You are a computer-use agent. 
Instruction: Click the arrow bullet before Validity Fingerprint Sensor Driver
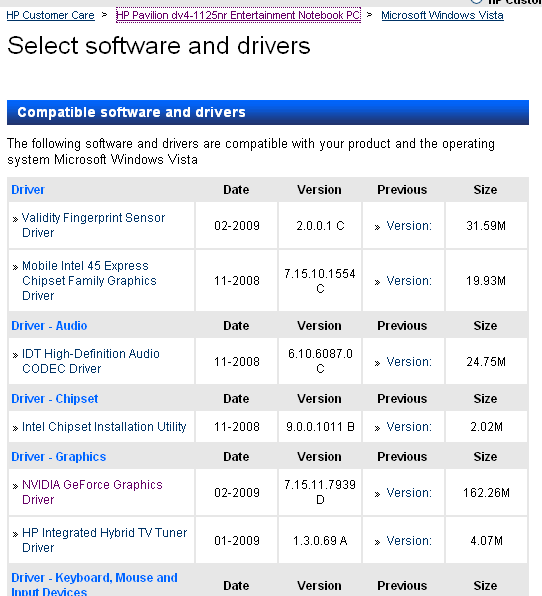coord(15,219)
